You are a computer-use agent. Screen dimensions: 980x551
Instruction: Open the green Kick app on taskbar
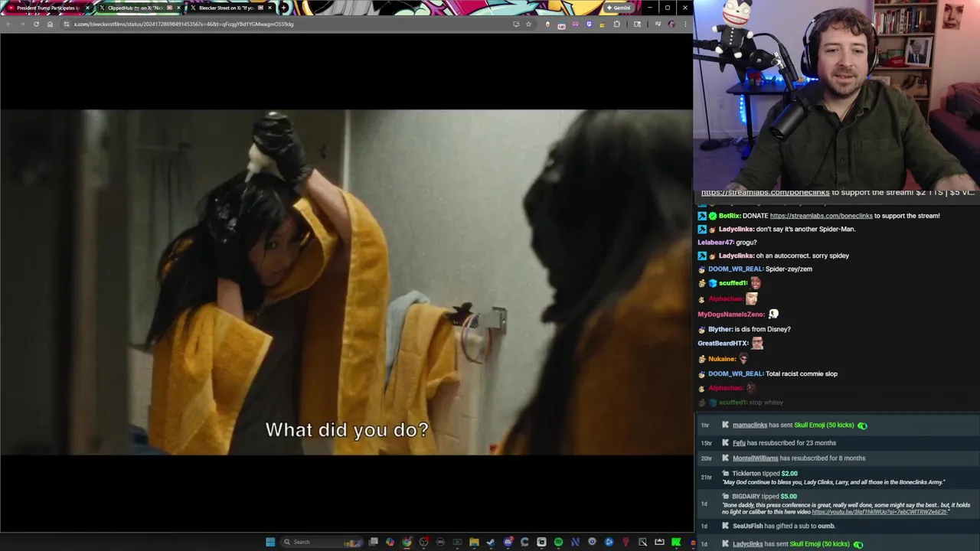675,542
